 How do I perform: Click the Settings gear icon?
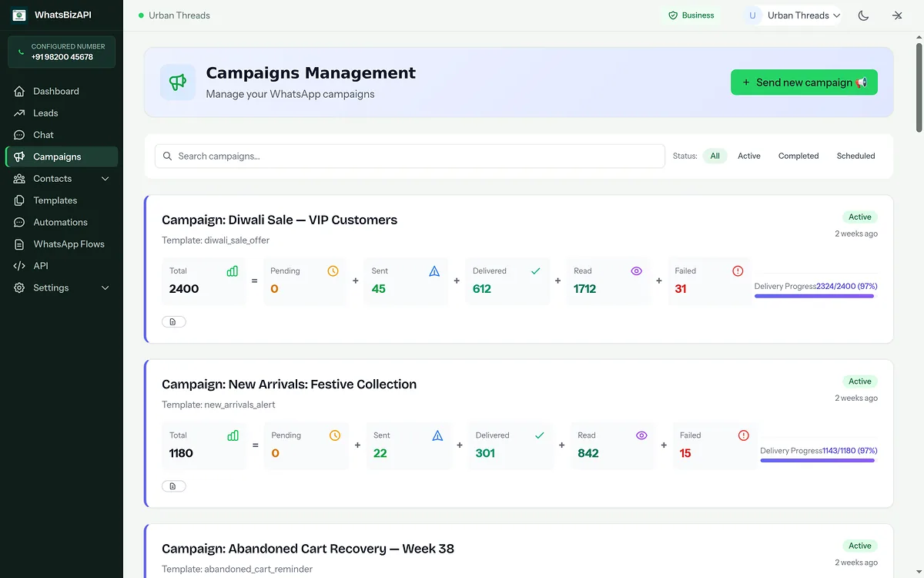[19, 287]
